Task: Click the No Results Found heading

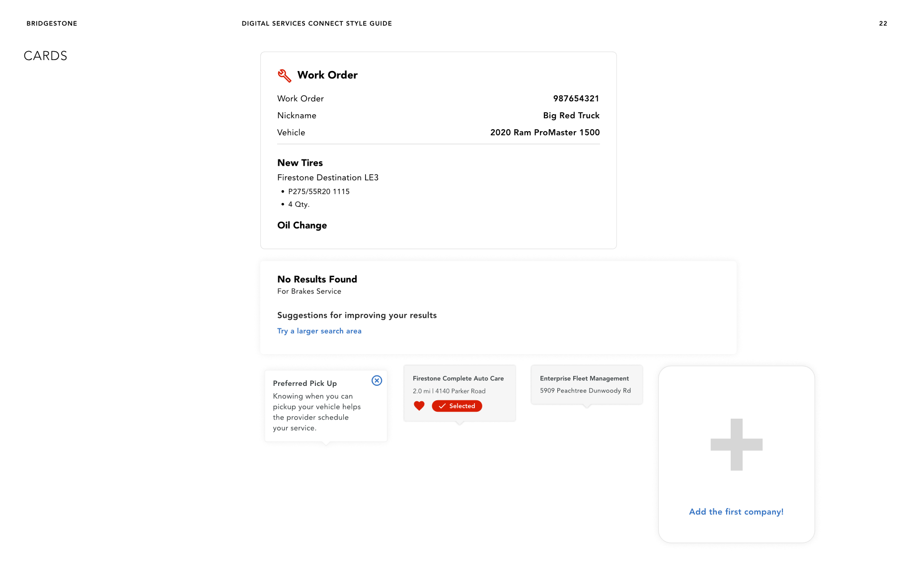Action: [317, 279]
